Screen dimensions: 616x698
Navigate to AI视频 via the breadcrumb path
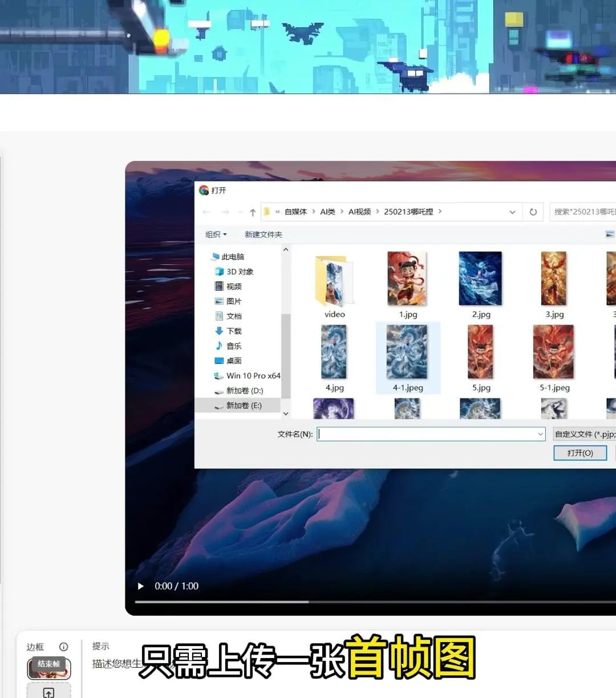pos(360,212)
